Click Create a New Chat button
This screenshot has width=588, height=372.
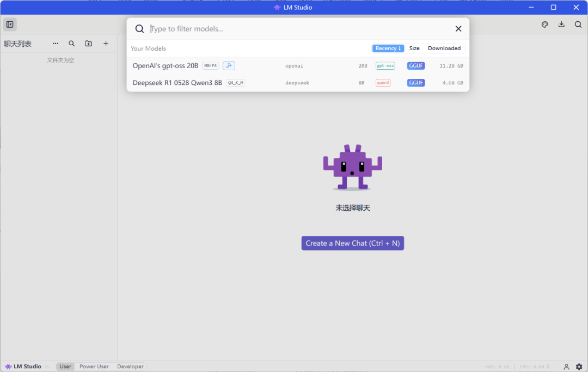pyautogui.click(x=352, y=243)
